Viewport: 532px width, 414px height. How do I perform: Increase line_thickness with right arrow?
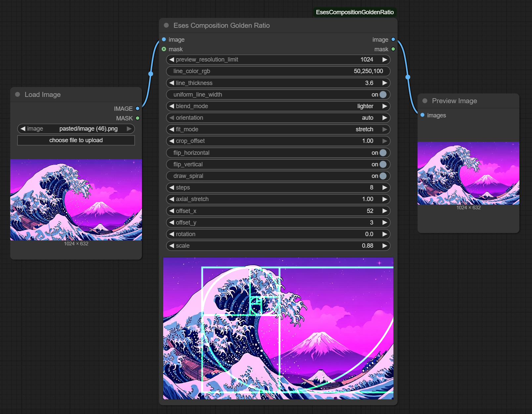click(384, 83)
